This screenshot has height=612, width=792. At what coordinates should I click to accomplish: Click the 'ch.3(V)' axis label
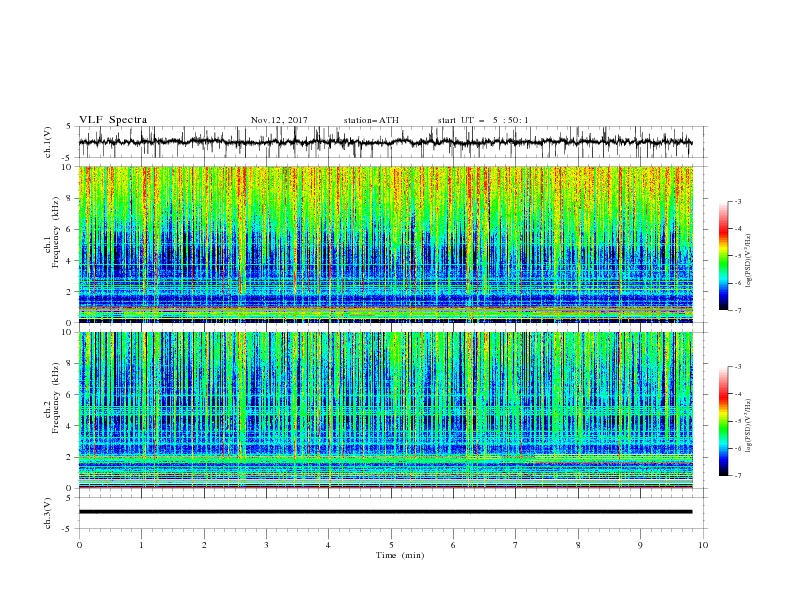point(48,513)
